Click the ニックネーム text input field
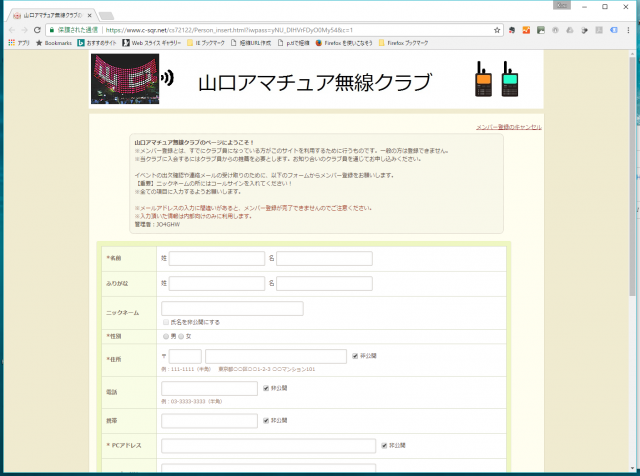This screenshot has height=476, width=640. point(232,309)
